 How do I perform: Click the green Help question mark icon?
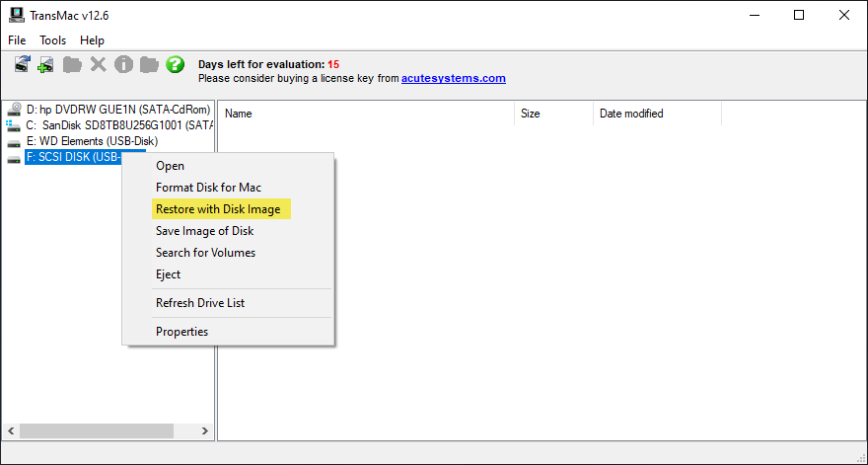click(175, 64)
